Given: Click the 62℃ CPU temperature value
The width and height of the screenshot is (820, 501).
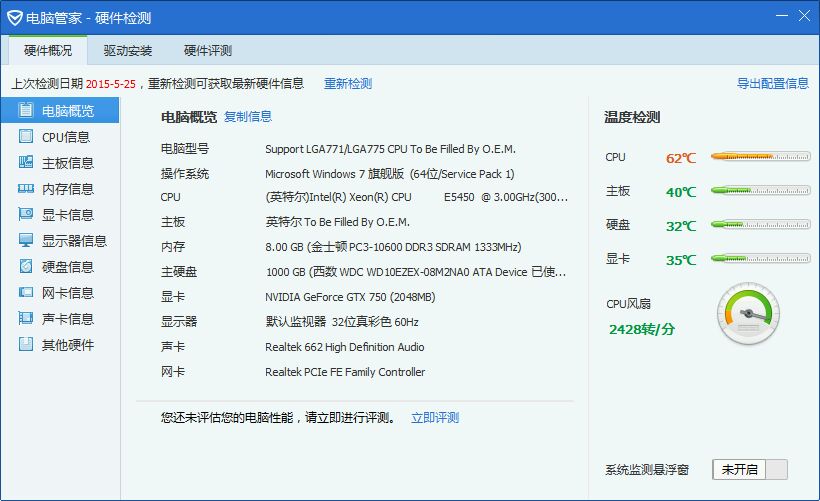Looking at the screenshot, I should pyautogui.click(x=681, y=158).
